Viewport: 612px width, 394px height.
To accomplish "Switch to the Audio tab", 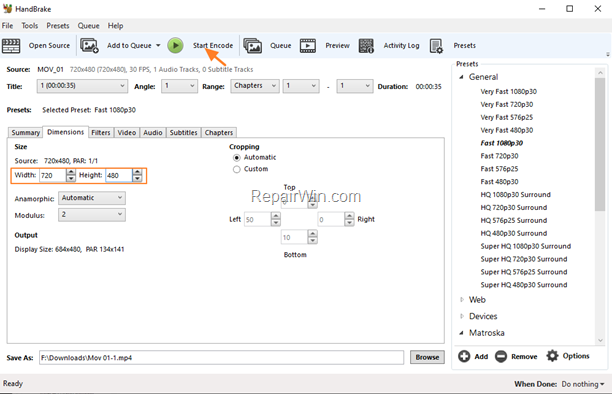I will pos(153,133).
